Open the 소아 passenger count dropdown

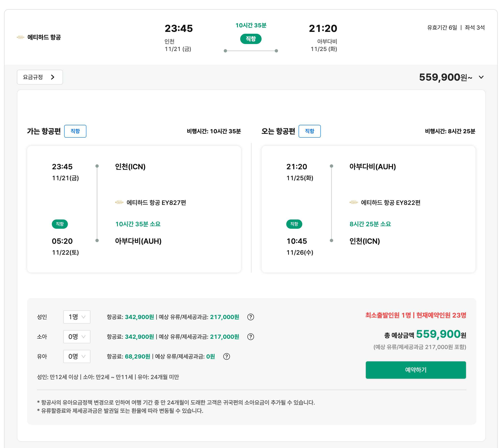coord(77,337)
